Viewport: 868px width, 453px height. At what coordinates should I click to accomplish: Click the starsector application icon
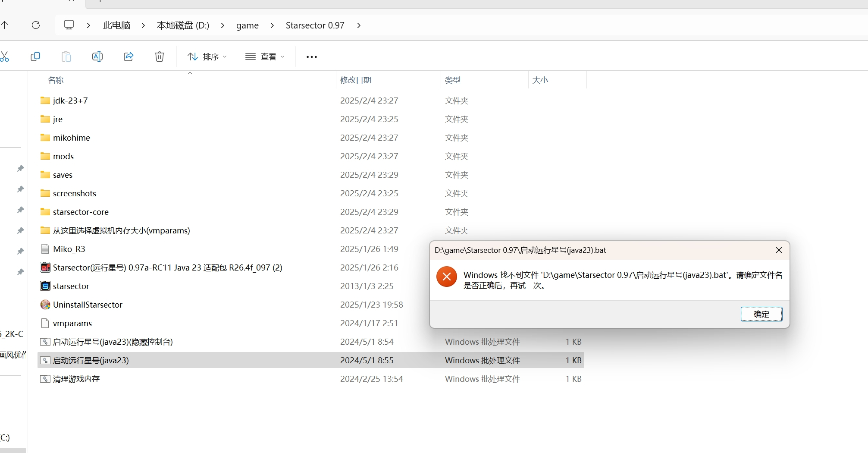[45, 286]
